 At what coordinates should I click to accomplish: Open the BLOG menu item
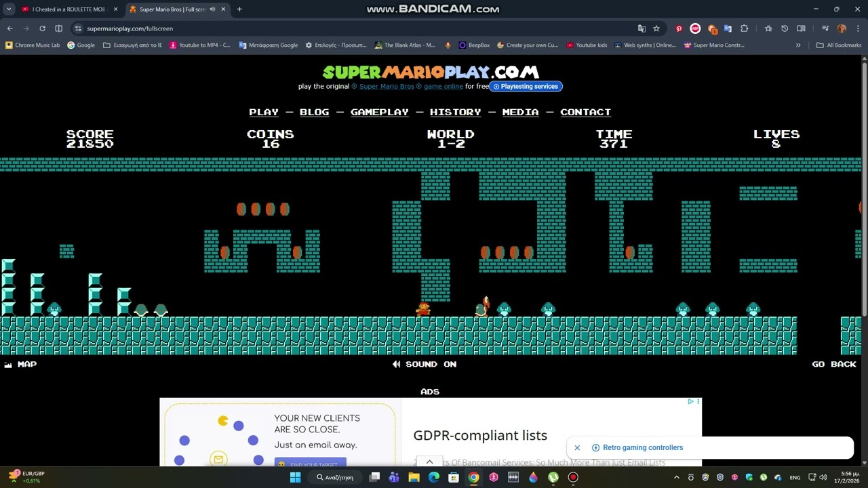315,112
